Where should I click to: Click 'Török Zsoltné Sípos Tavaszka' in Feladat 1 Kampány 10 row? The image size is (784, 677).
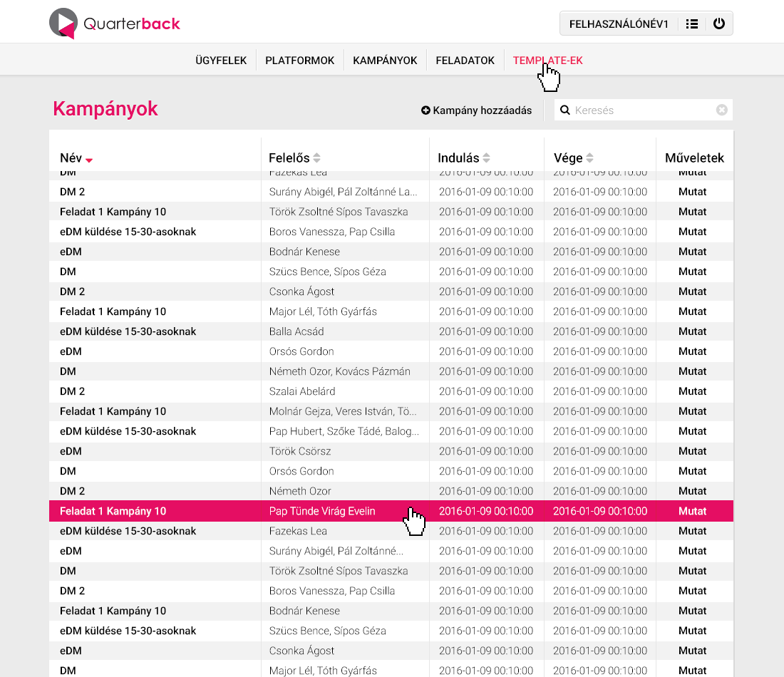pos(339,212)
